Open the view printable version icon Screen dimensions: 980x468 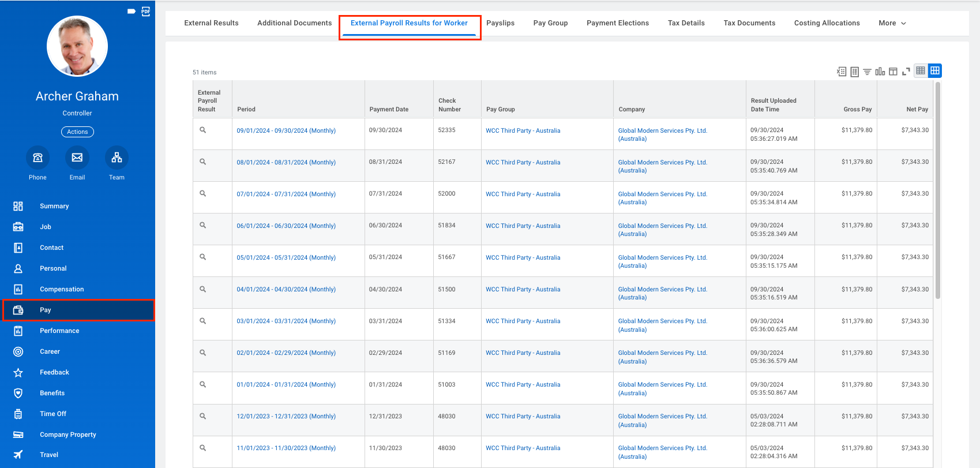tap(855, 72)
